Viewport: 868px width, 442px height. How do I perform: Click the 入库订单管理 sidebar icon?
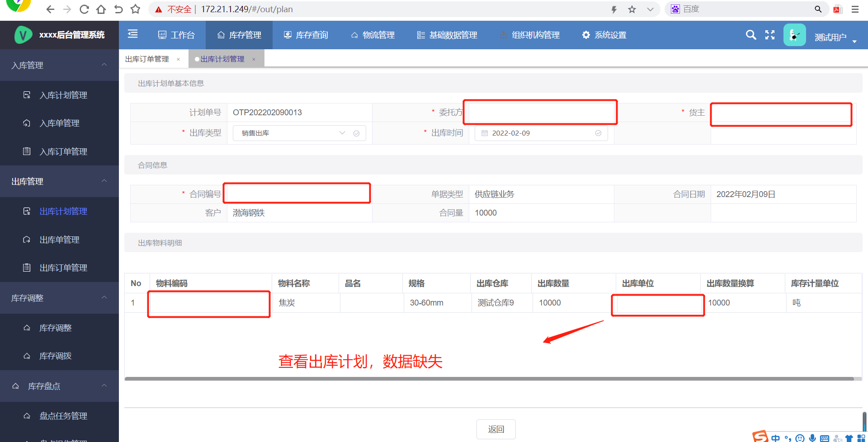coord(27,151)
